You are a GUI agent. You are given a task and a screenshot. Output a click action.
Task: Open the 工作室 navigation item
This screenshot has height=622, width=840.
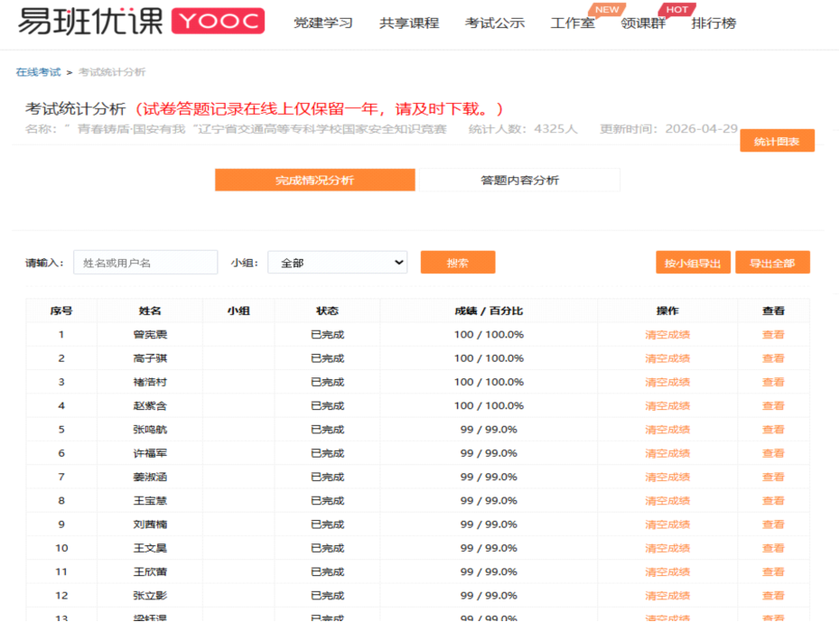point(573,23)
